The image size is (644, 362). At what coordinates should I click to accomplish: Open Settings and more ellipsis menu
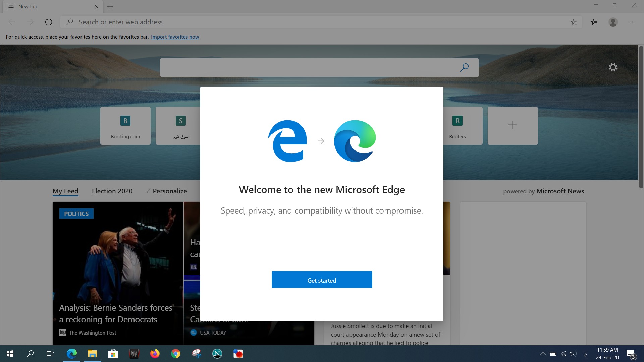(x=632, y=22)
